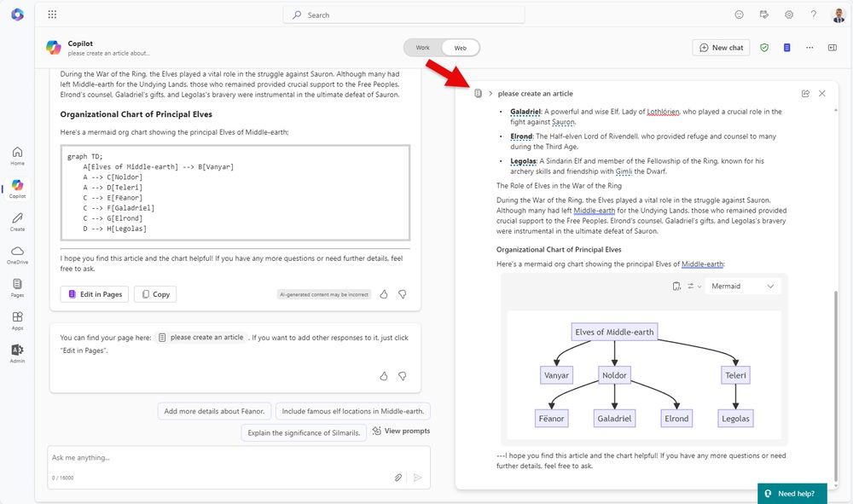Open OneDrive from the sidebar
The image size is (853, 504).
tap(17, 254)
